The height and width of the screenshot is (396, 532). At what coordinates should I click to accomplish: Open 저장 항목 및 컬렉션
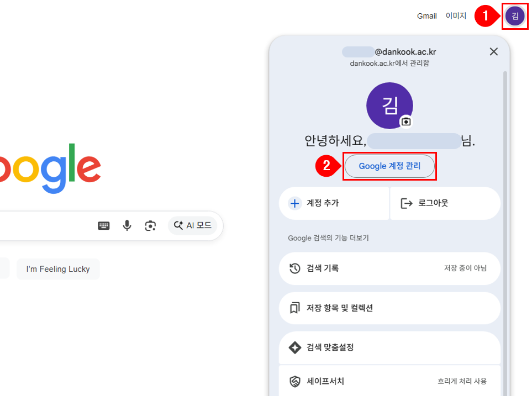[389, 308]
